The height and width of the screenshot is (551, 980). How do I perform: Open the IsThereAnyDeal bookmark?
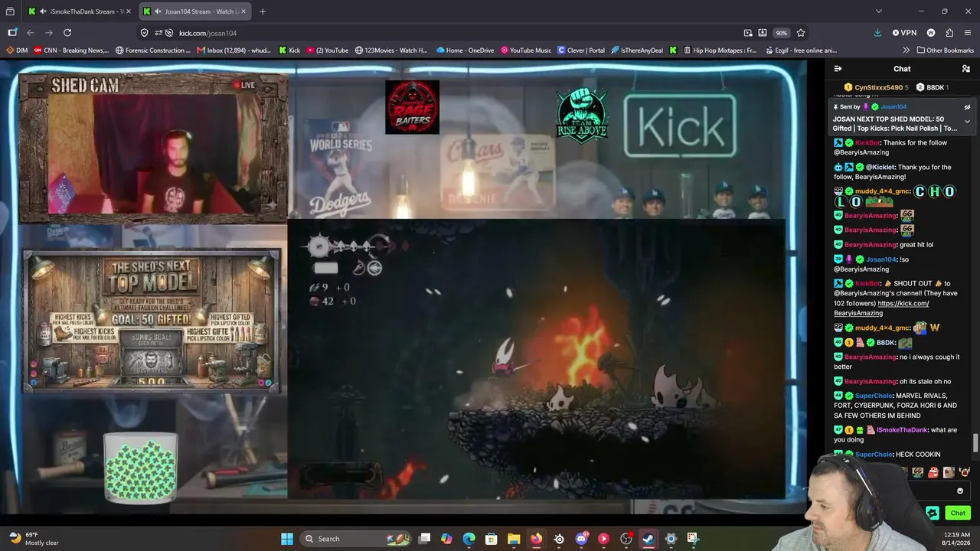coord(637,51)
